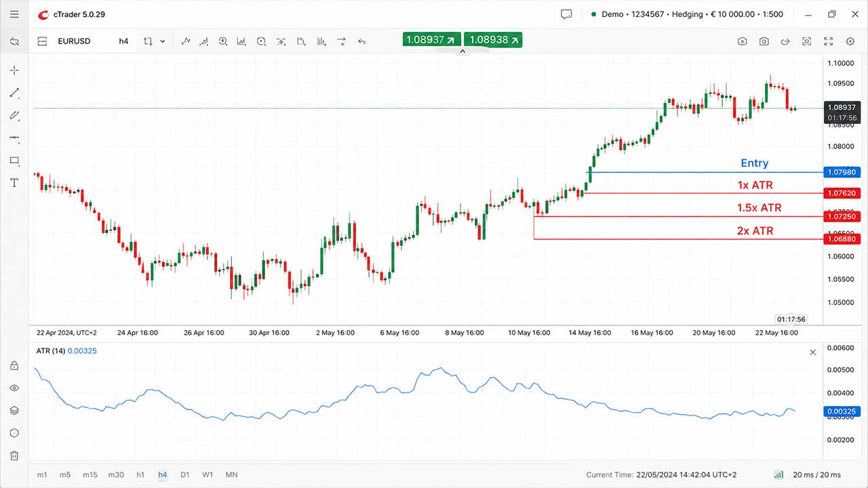Click the blue 0.00325 ATR value tag
The height and width of the screenshot is (488, 868).
click(x=842, y=411)
